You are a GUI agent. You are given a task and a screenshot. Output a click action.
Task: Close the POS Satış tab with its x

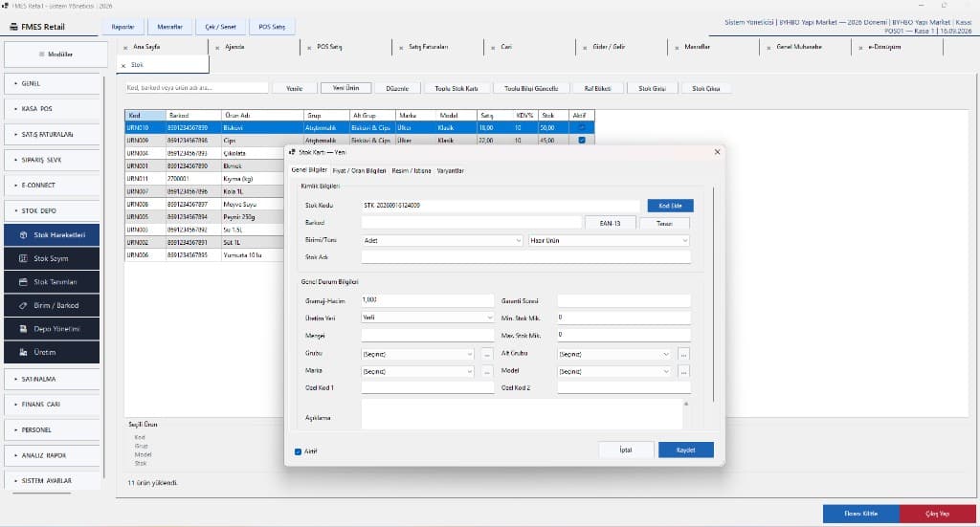pyautogui.click(x=309, y=48)
